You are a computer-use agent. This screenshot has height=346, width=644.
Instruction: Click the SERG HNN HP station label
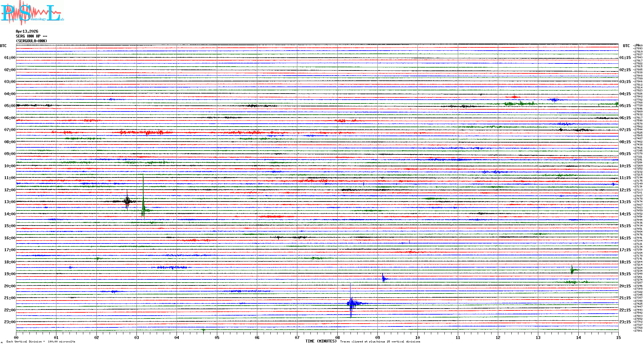point(31,36)
